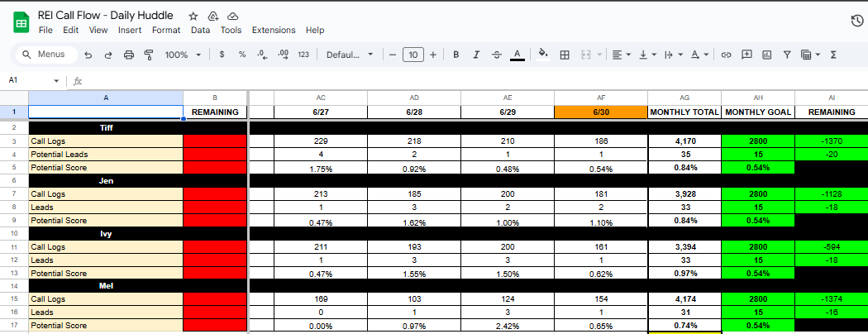Open horizontal align dropdown

point(622,55)
